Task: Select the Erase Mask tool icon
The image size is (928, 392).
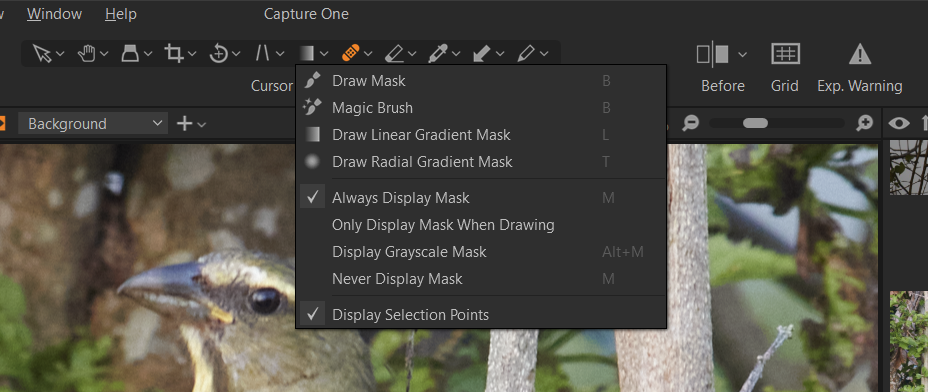Action: click(x=394, y=54)
